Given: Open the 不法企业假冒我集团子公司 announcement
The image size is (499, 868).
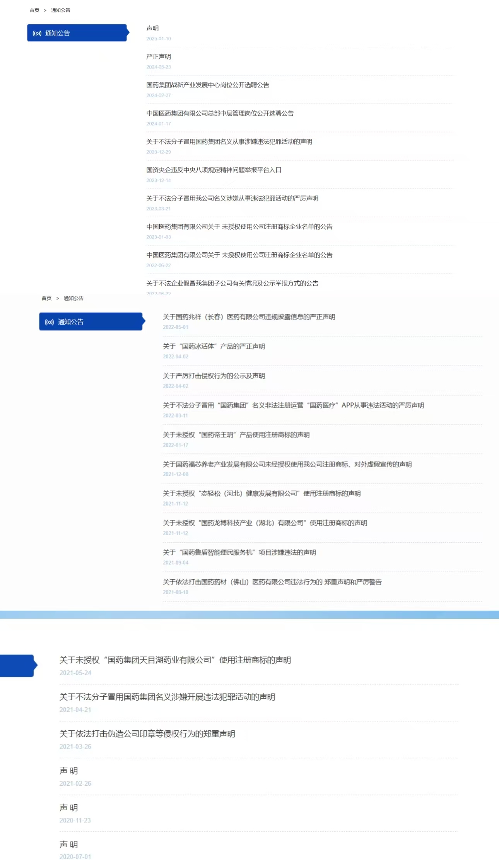Looking at the screenshot, I should (x=232, y=283).
